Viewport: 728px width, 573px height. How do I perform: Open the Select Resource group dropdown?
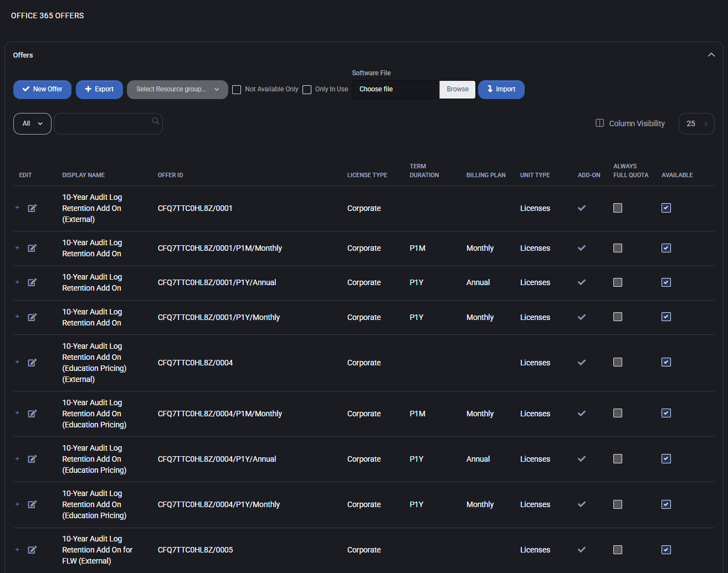pyautogui.click(x=177, y=89)
